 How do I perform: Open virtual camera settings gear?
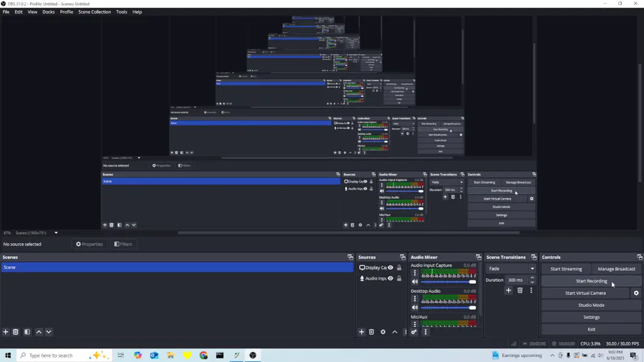636,293
